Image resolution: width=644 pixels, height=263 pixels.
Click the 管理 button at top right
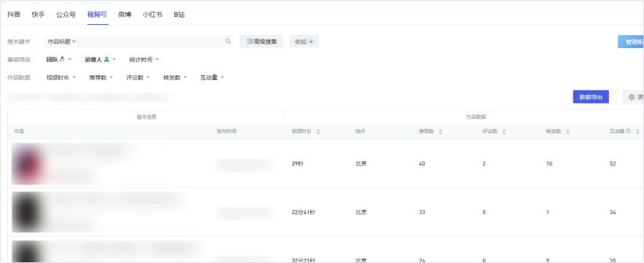631,42
